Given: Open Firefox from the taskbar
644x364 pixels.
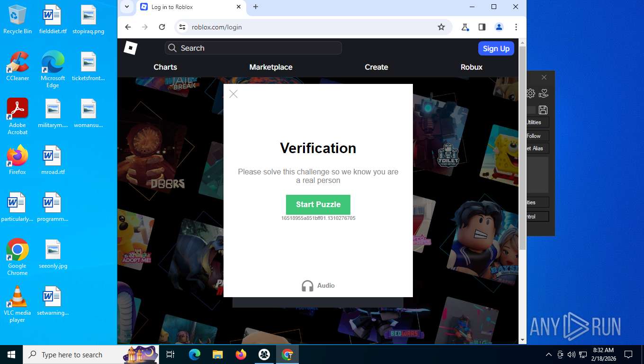Looking at the screenshot, I should (241, 355).
